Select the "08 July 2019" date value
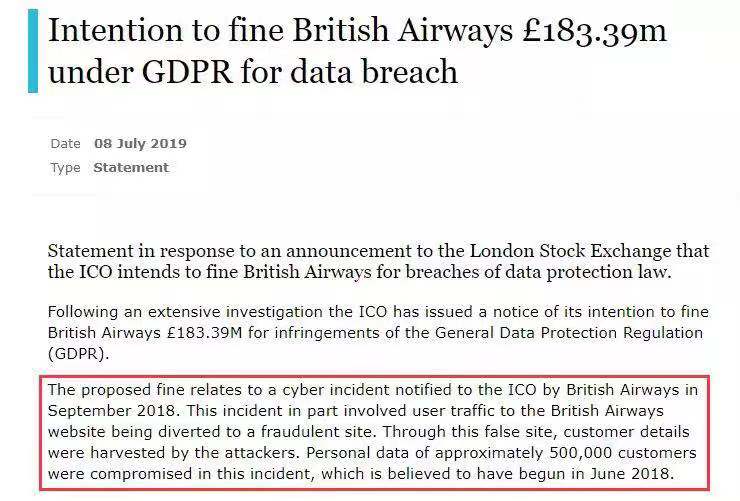This screenshot has height=501, width=740. 140,143
